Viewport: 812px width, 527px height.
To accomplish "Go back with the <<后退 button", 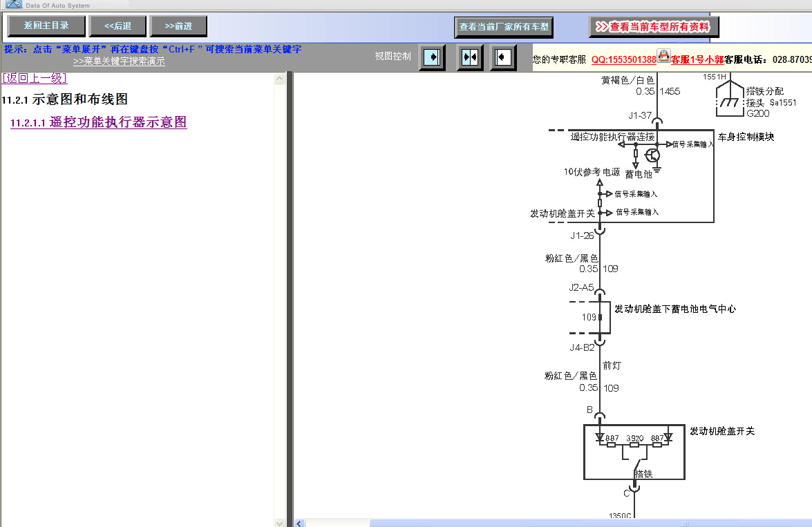I will [117, 26].
